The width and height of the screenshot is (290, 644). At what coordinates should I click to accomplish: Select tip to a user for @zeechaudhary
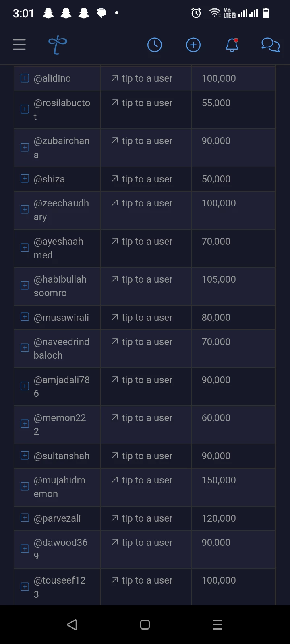142,203
